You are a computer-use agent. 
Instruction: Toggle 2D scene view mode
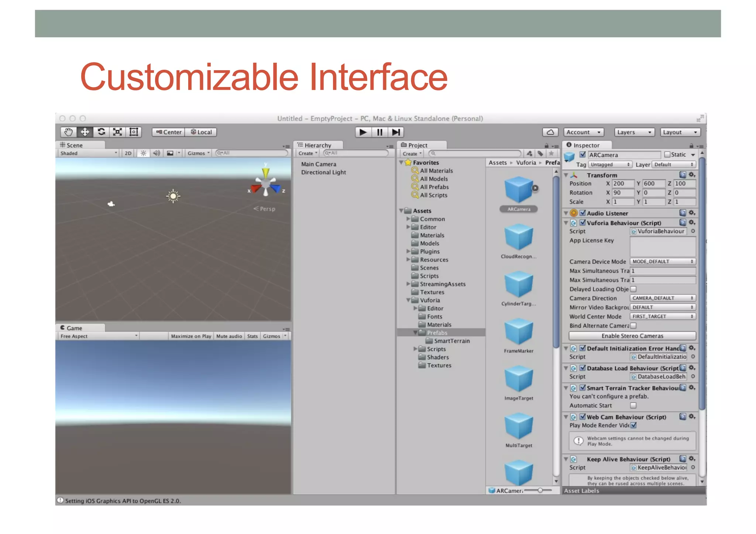[x=128, y=153]
